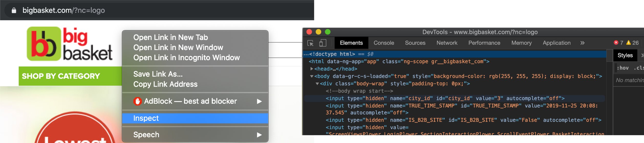
Task: Open the Memory tab
Action: click(521, 43)
